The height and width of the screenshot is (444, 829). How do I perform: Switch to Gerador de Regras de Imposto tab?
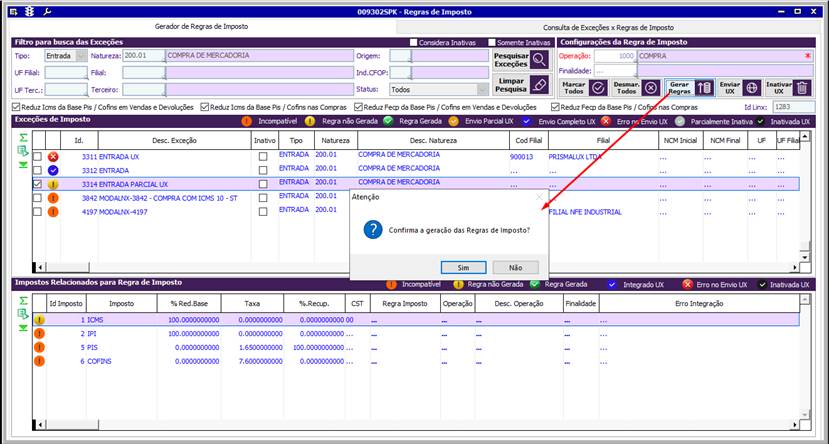tap(201, 26)
